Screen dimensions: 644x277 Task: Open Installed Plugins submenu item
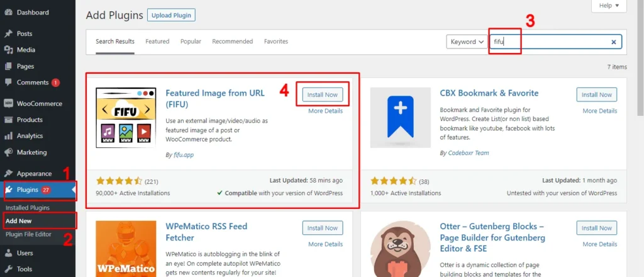28,208
